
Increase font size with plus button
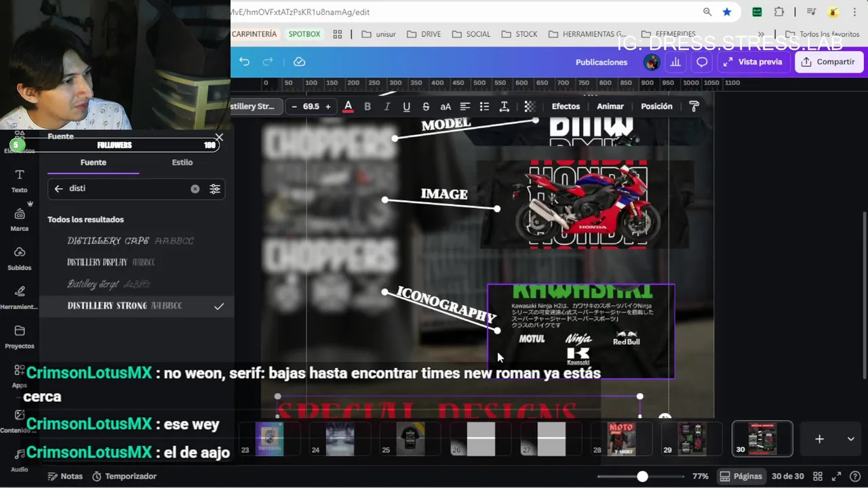pos(328,106)
